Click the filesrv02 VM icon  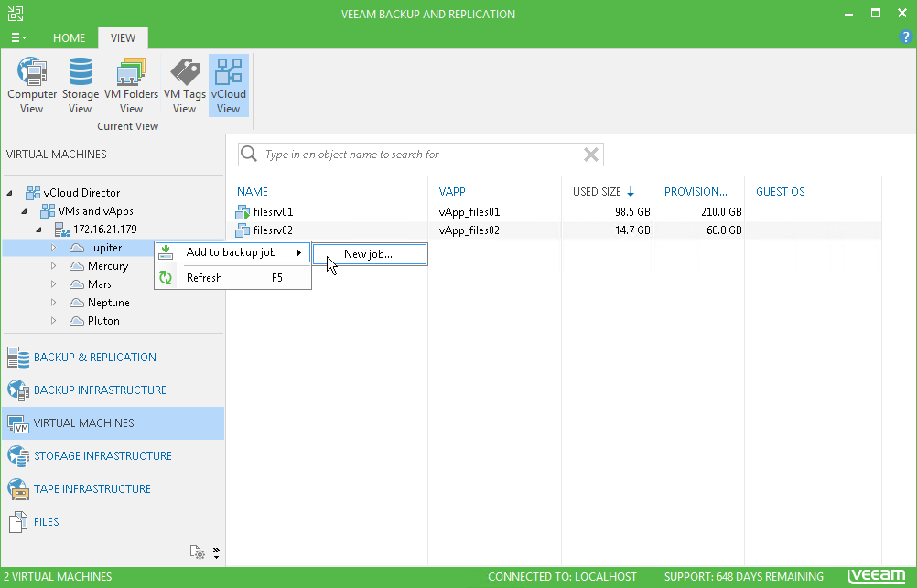(x=243, y=230)
